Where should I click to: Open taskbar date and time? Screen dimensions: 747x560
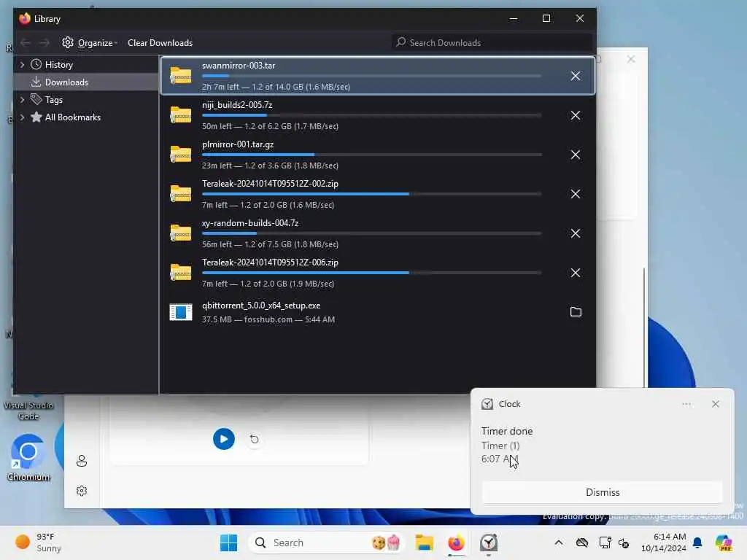[663, 542]
